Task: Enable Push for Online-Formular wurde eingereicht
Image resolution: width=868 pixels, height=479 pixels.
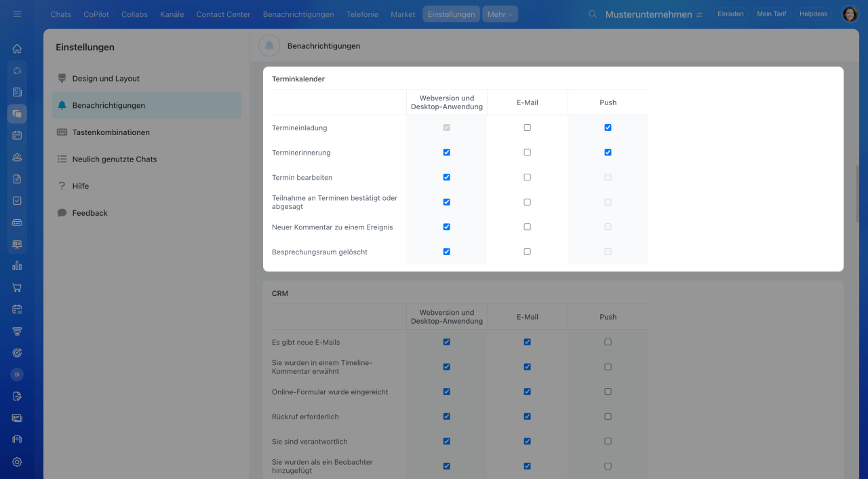Action: click(608, 391)
